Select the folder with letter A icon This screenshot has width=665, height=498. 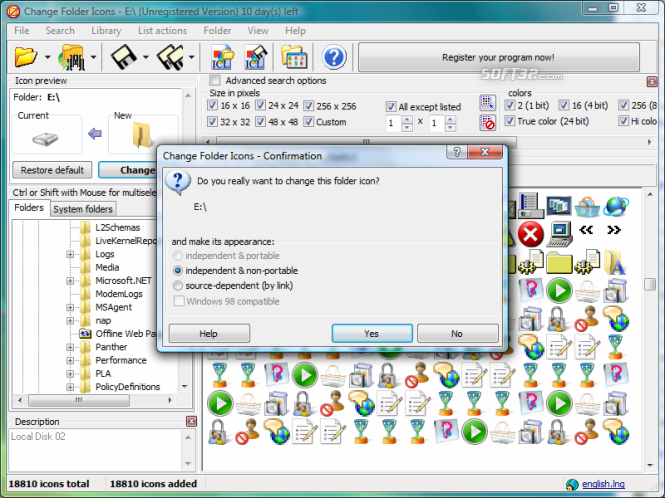point(615,262)
